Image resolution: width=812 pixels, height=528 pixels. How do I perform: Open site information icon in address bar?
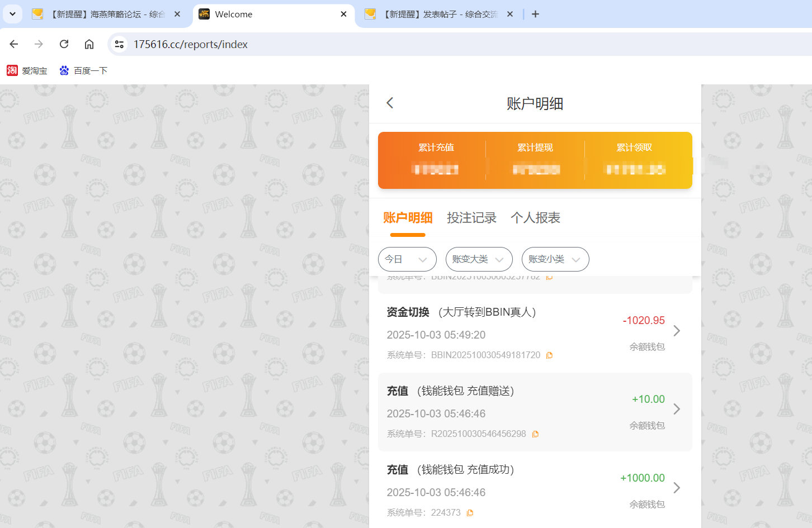click(119, 44)
